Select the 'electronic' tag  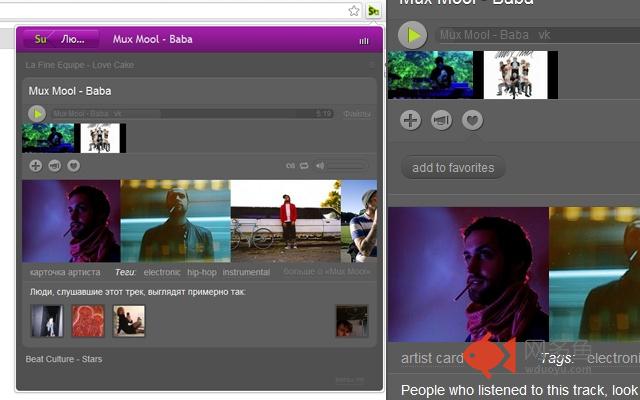click(162, 272)
